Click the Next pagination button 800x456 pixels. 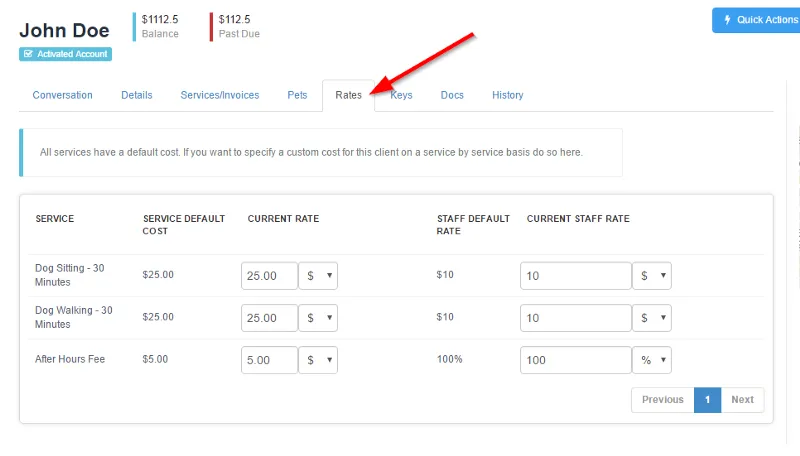tap(742, 400)
